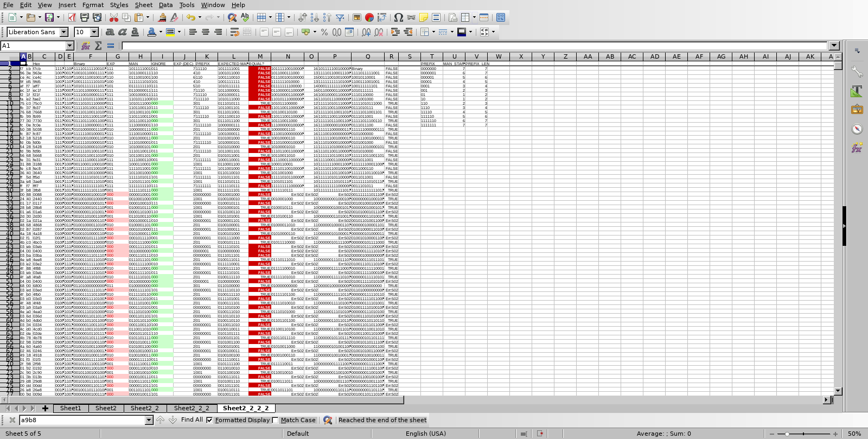868x439 pixels.
Task: Toggle the Formatted Display checkbox
Action: (210, 420)
